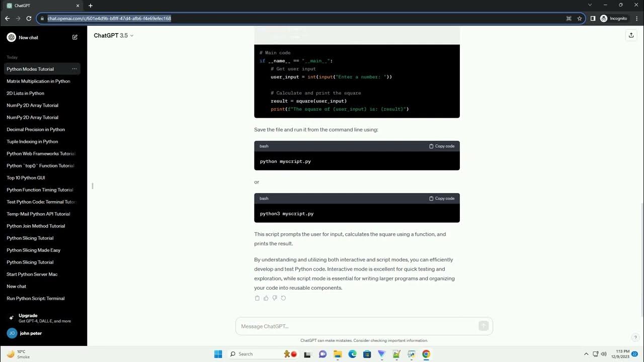Collapse the sidebar with the handle

93,186
